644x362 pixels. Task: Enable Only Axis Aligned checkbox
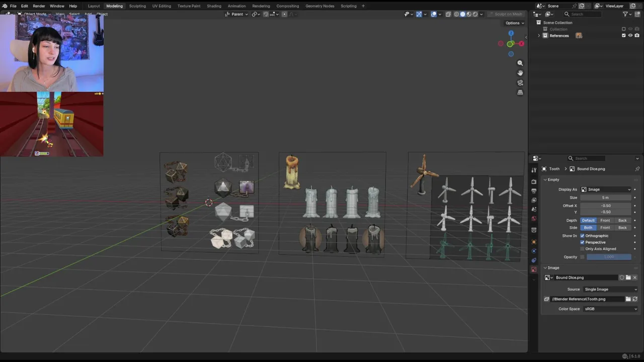click(x=583, y=249)
